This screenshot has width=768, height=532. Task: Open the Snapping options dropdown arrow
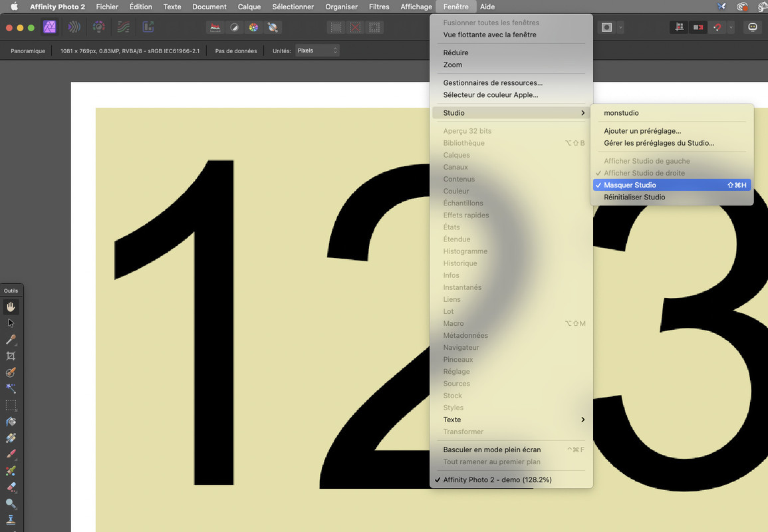click(731, 27)
